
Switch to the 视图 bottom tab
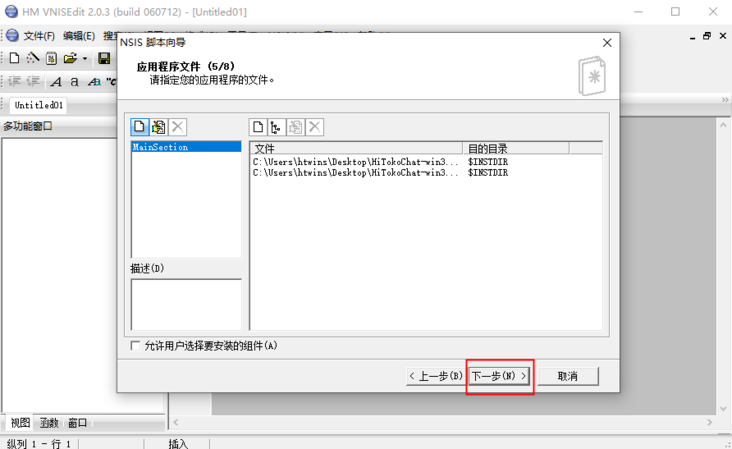[20, 423]
